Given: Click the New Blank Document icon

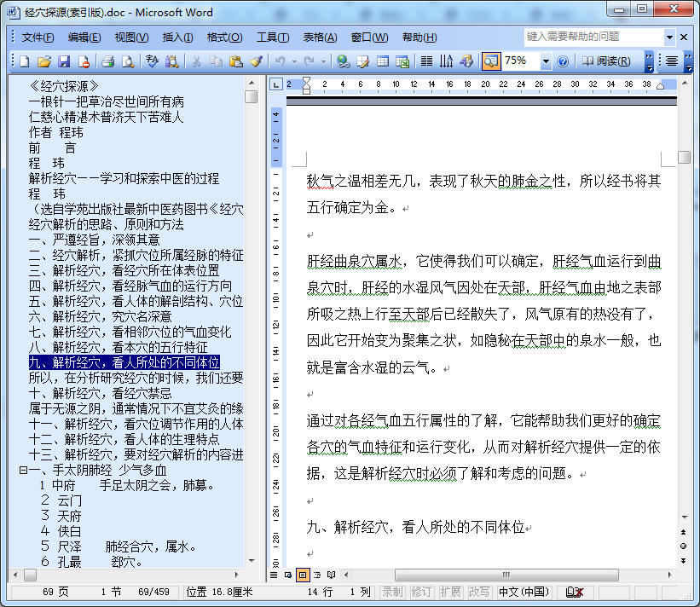Looking at the screenshot, I should click(24, 61).
